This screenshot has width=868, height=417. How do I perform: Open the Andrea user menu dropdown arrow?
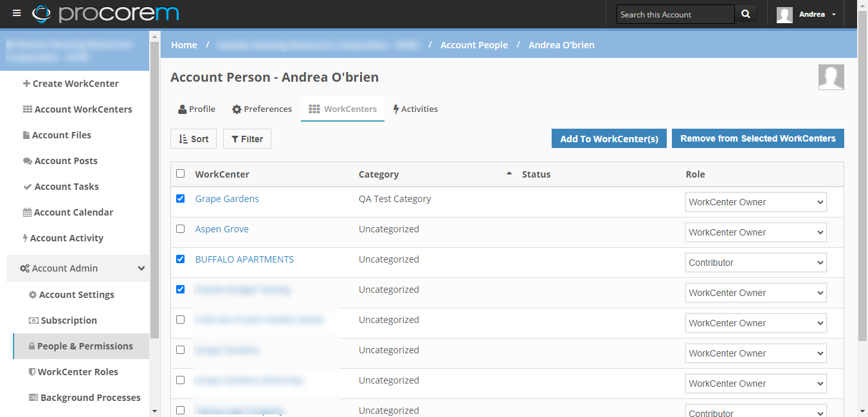tap(834, 14)
